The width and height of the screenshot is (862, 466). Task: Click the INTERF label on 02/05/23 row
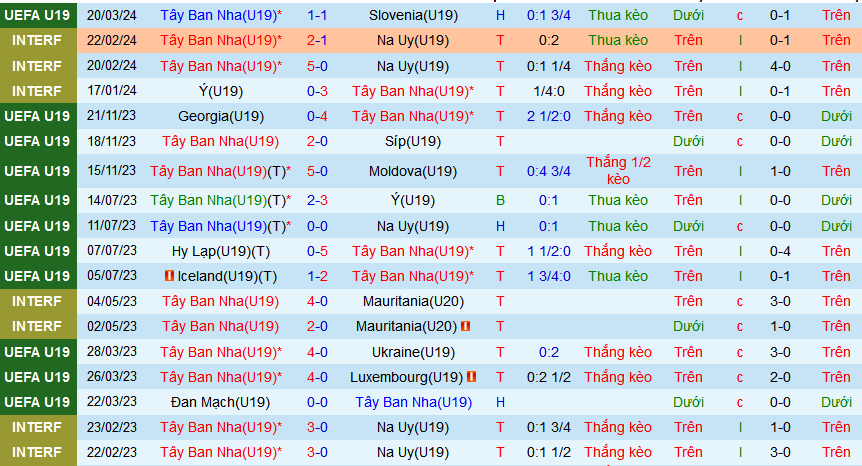tap(37, 326)
